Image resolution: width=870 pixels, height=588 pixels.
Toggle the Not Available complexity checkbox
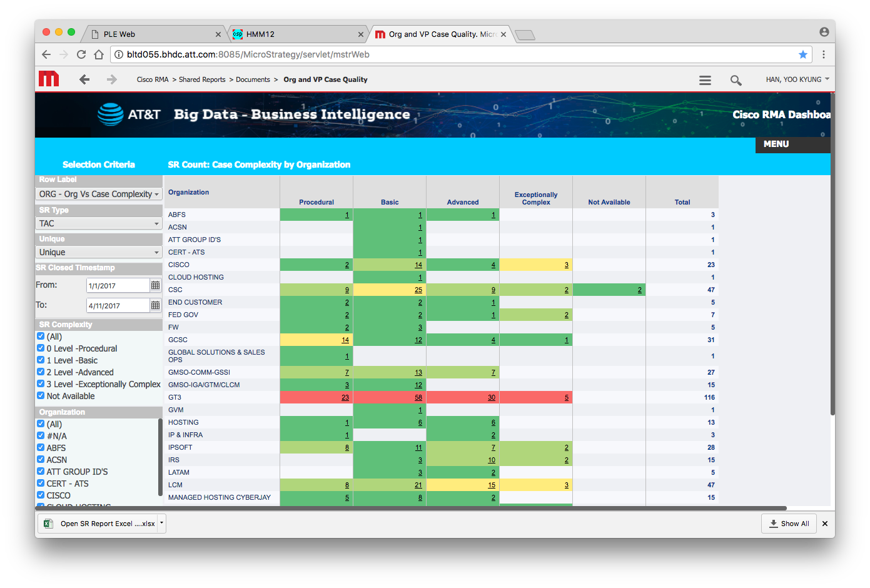point(41,396)
